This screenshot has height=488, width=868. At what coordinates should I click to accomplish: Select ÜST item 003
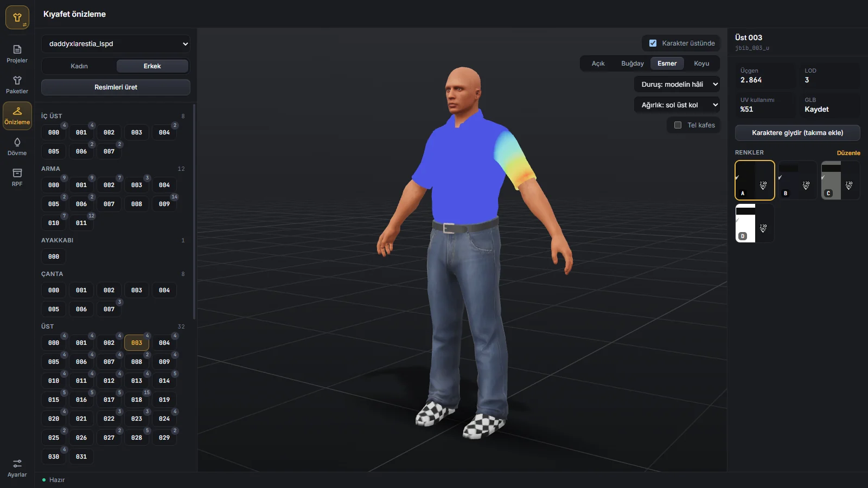tap(137, 343)
